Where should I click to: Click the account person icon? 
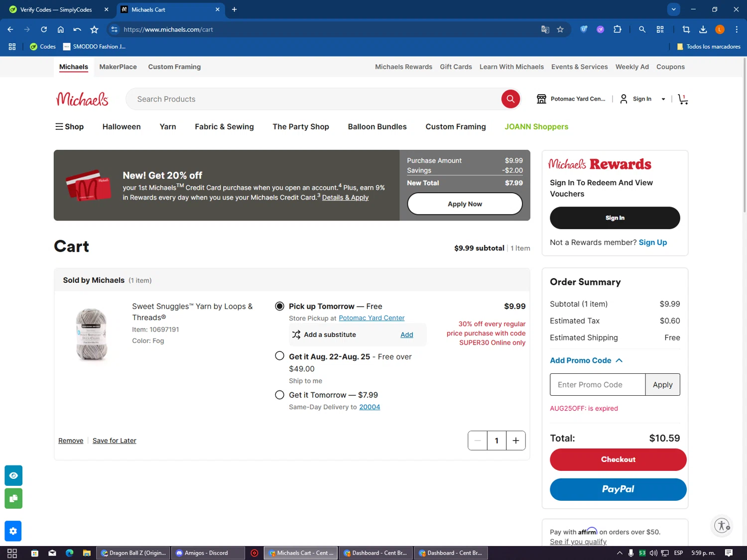coord(623,99)
